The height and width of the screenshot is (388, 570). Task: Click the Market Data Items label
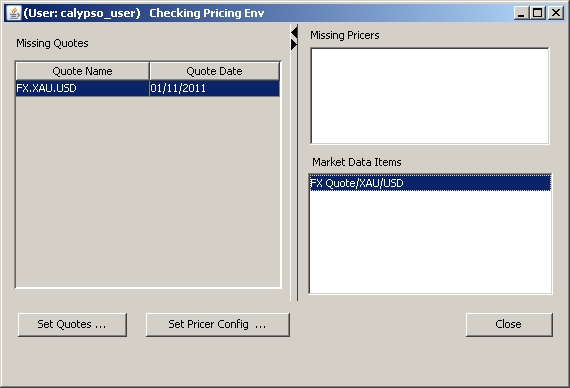[x=357, y=162]
